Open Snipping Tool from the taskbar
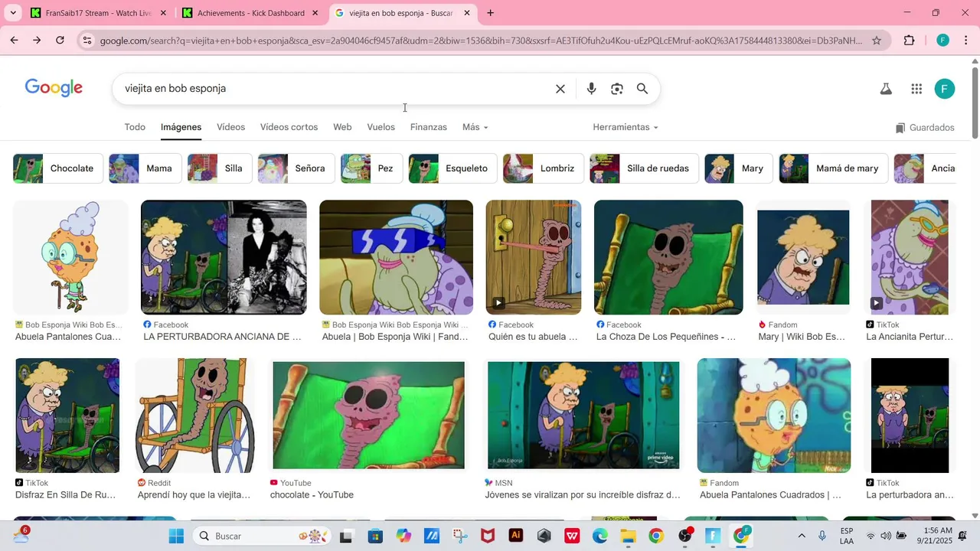The width and height of the screenshot is (980, 551). pyautogui.click(x=459, y=536)
